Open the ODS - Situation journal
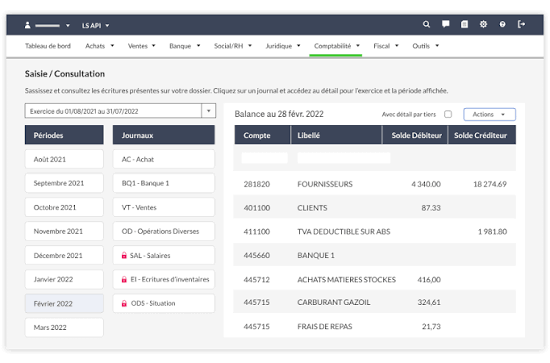 tap(164, 303)
